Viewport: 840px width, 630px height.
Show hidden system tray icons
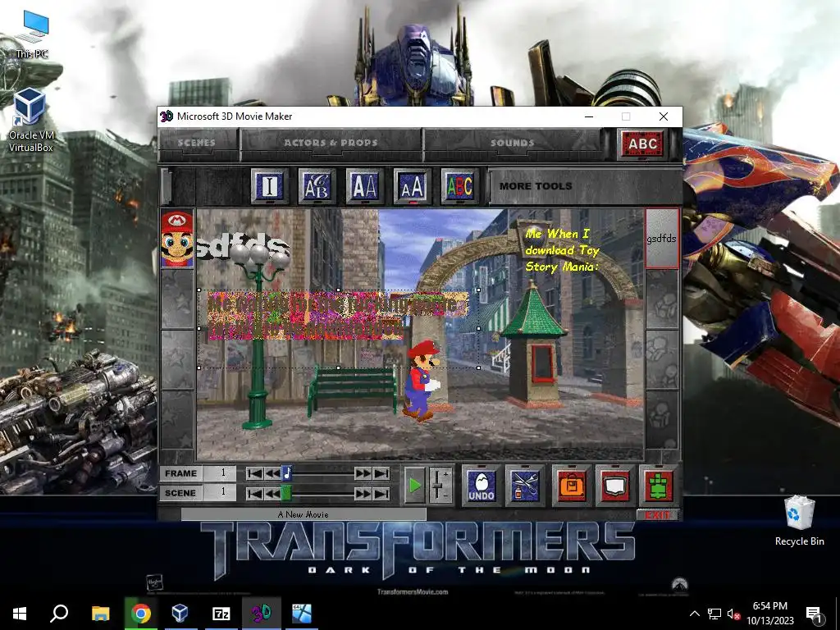click(694, 614)
